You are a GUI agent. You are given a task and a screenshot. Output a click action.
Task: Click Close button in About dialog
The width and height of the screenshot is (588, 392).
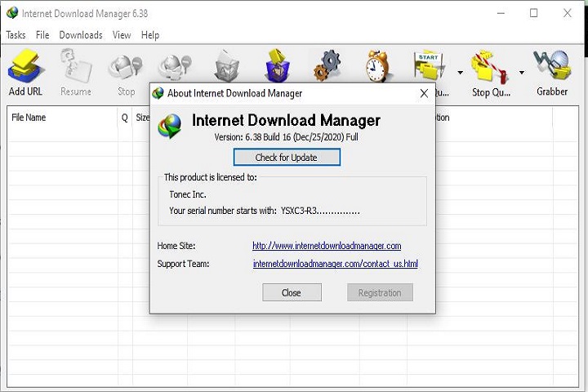point(292,292)
